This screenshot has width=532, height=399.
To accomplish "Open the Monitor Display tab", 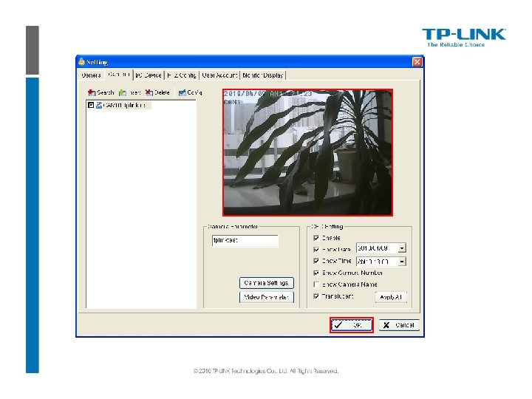I will (x=262, y=75).
